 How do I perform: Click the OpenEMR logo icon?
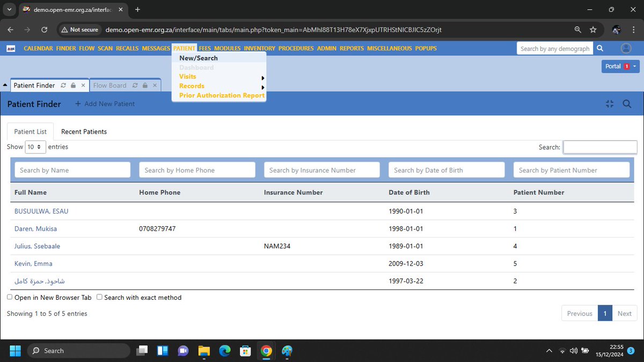coord(11,48)
